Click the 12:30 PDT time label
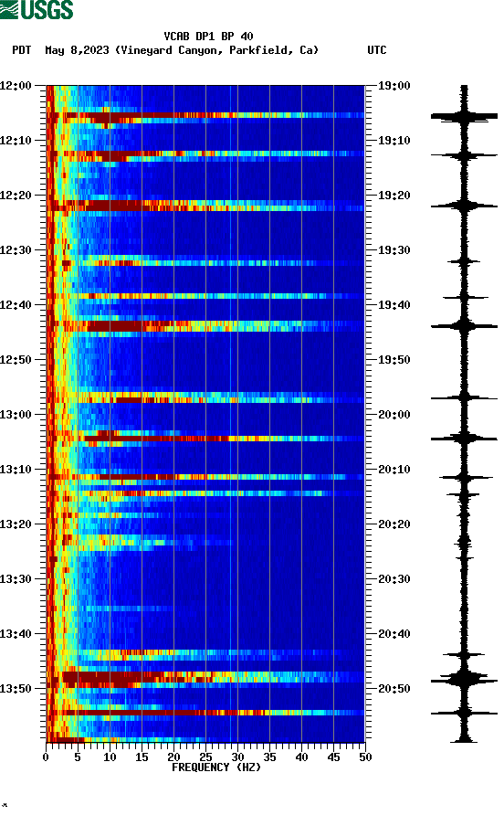 tap(16, 250)
